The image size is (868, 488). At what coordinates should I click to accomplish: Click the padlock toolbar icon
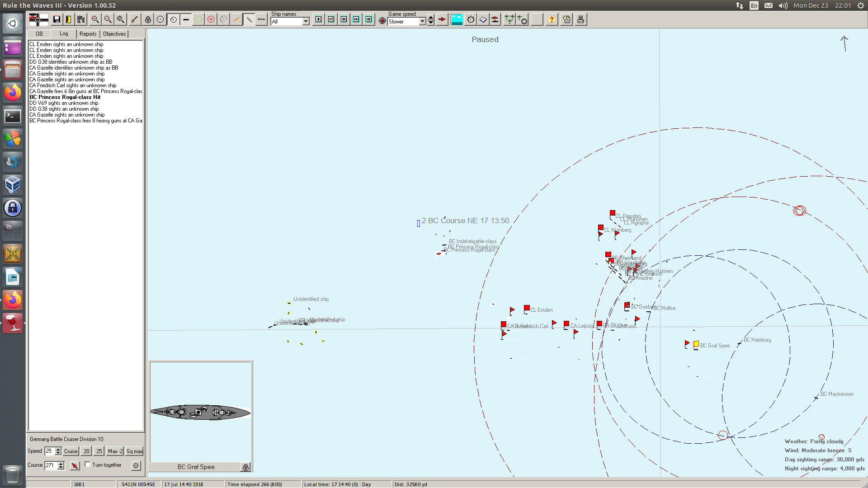click(x=148, y=19)
